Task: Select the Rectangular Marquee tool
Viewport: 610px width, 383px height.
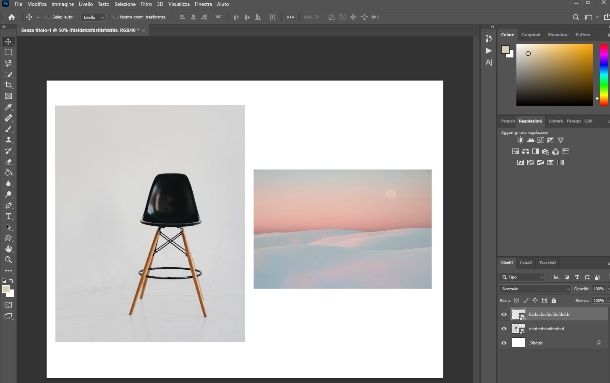Action: click(9, 52)
